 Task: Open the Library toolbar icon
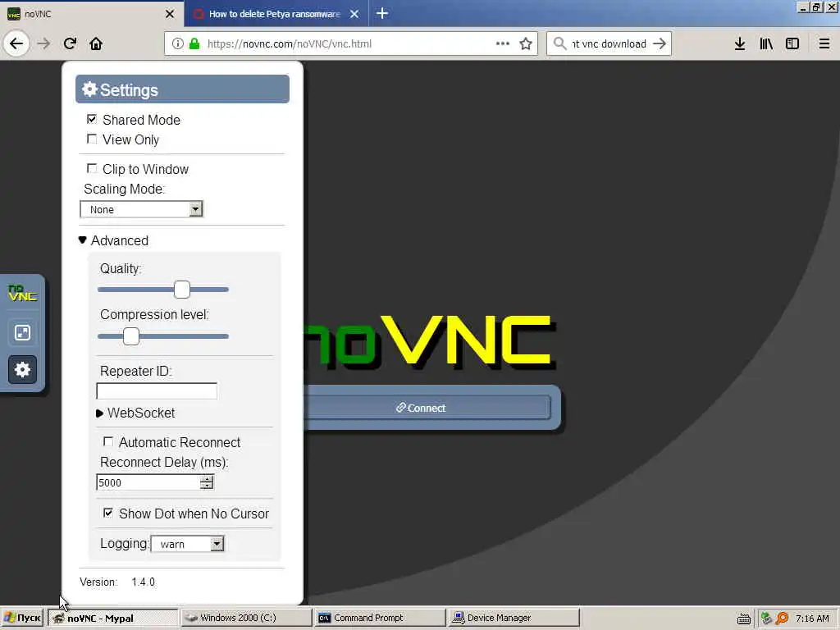click(x=766, y=43)
